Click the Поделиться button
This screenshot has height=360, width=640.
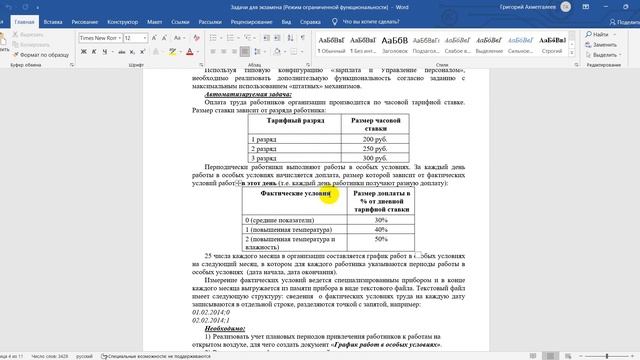(x=624, y=22)
